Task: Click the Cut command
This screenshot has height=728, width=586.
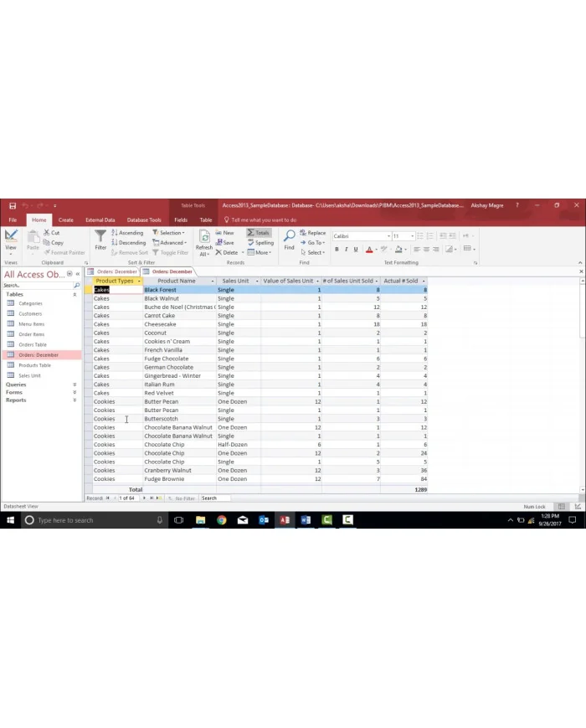Action: click(x=52, y=233)
